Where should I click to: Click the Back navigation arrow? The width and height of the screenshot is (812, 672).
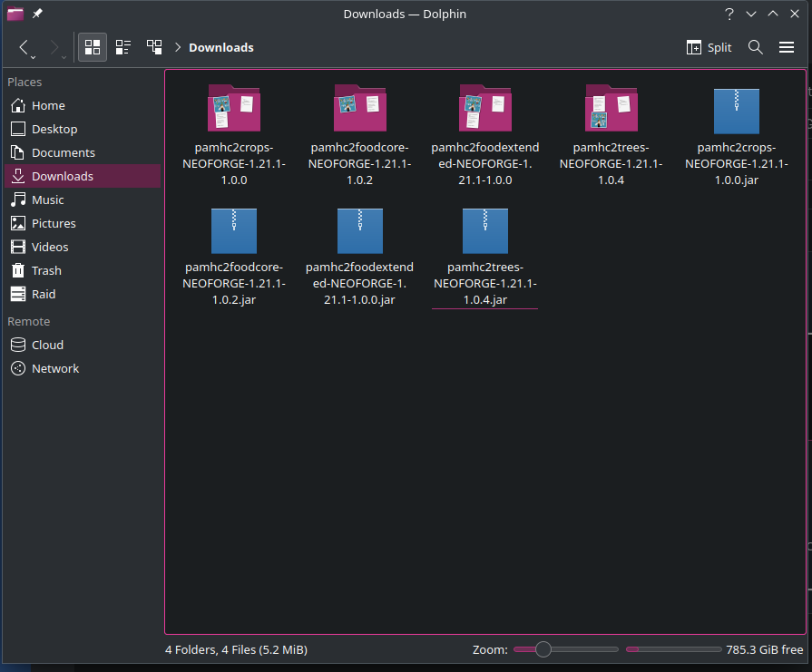click(24, 47)
